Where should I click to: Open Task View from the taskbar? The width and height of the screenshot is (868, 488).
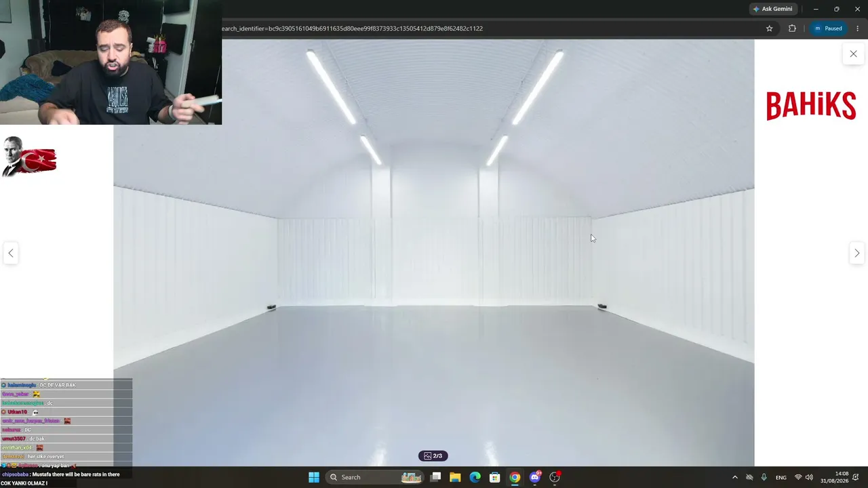tap(436, 477)
